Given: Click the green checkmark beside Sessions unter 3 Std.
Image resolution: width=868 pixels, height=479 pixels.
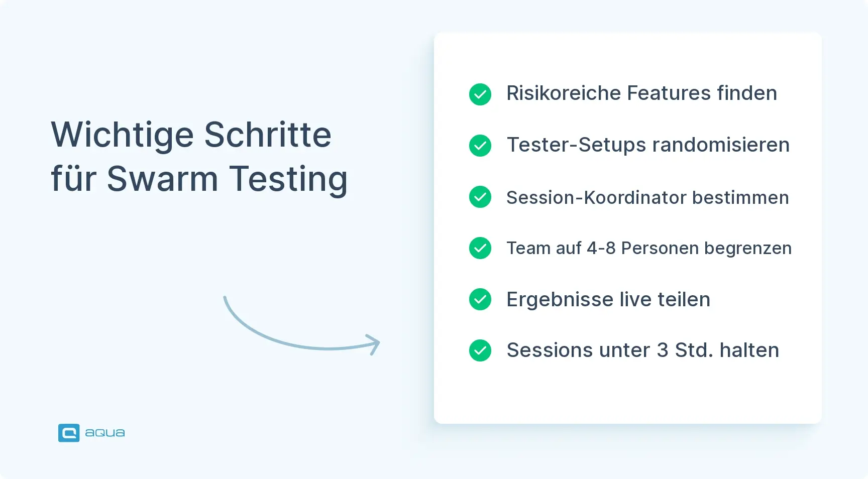Looking at the screenshot, I should tap(480, 350).
